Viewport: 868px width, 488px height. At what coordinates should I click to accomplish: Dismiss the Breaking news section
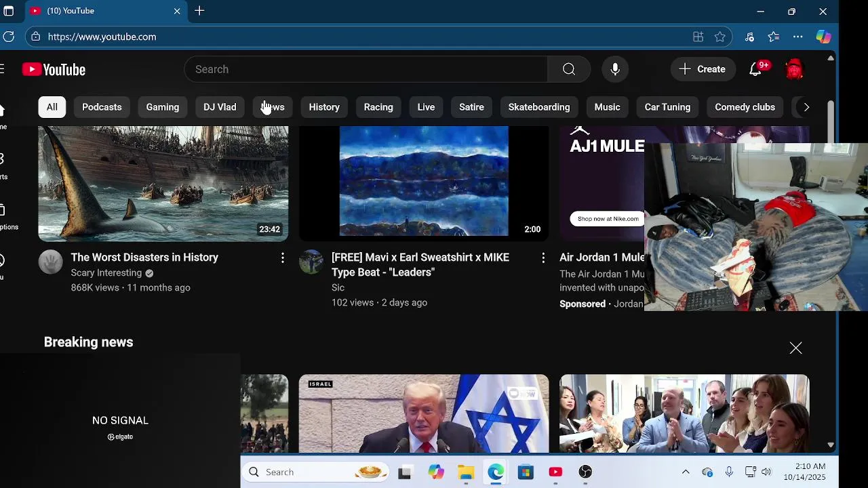pyautogui.click(x=795, y=348)
